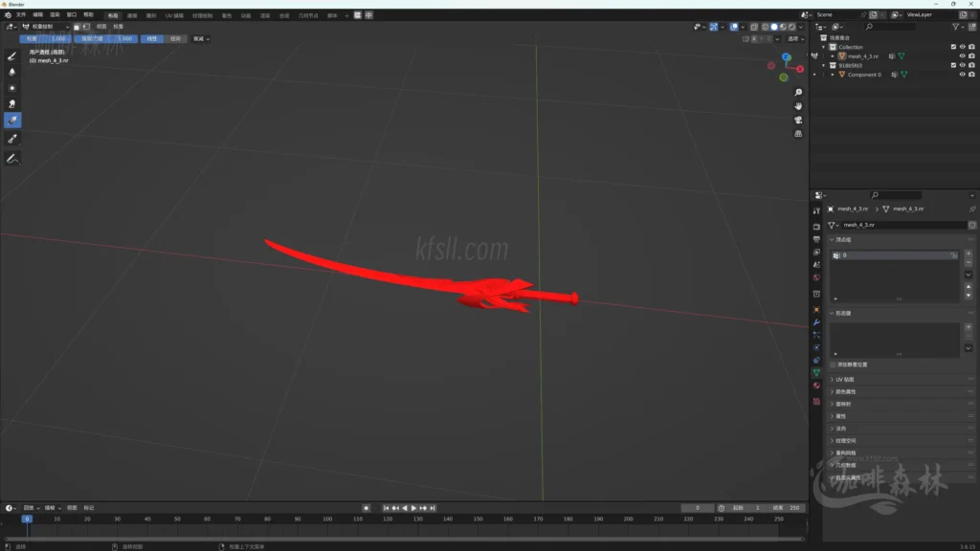Uncheck the Collection exclude checkbox
Screen dimensions: 980x551
click(952, 47)
